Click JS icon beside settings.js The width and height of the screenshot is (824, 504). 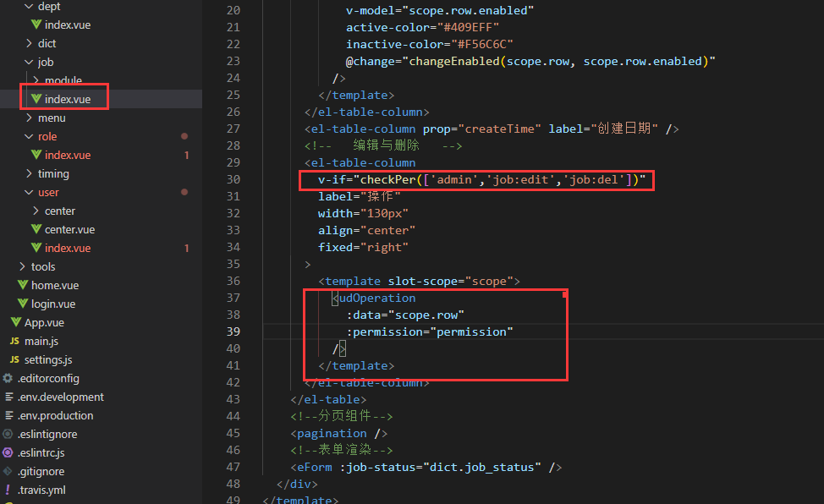[x=14, y=359]
